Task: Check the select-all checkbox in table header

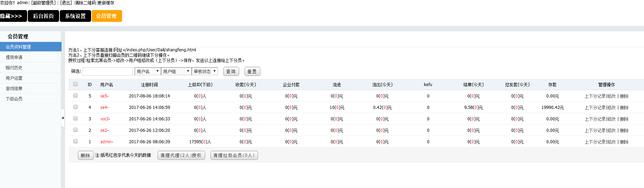Action: coord(75,84)
